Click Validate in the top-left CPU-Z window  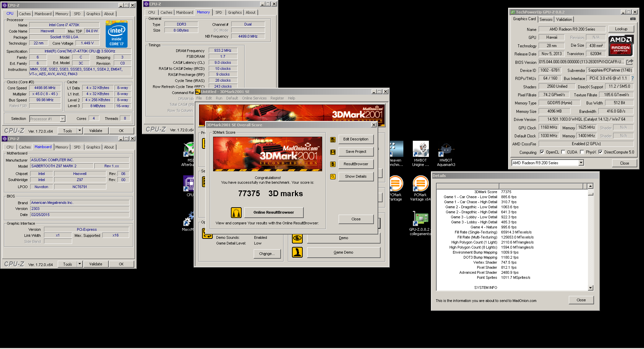pos(96,131)
